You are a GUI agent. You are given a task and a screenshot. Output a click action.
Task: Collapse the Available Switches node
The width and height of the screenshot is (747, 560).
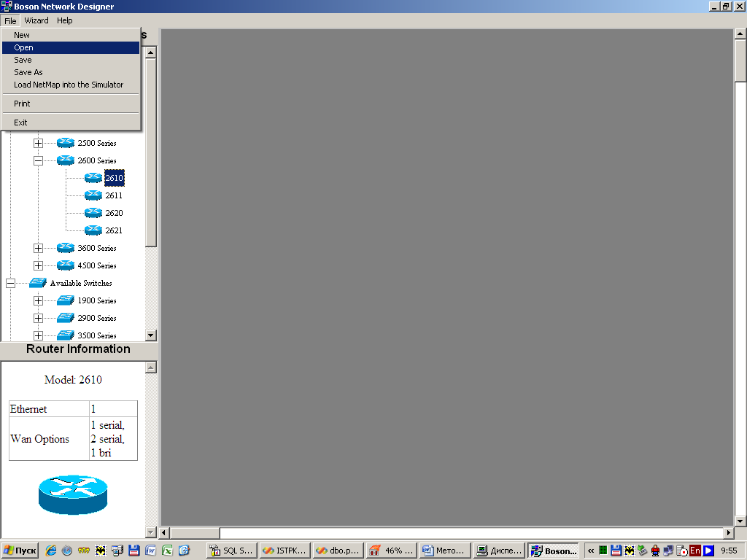(x=10, y=284)
